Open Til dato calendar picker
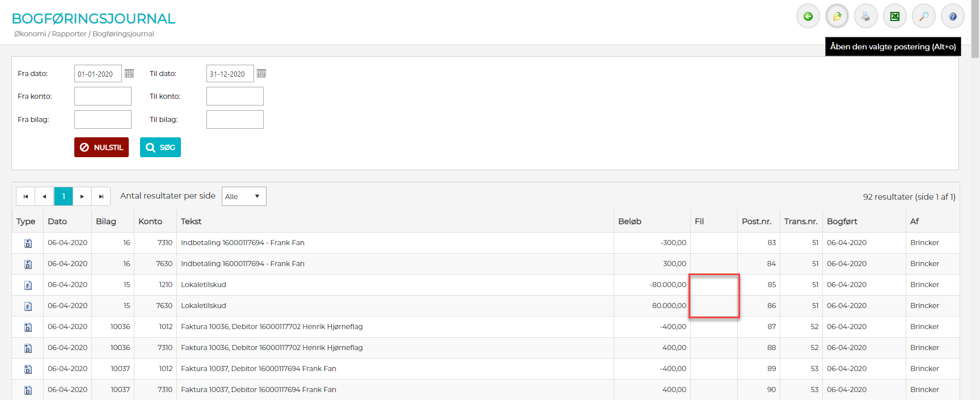980x400 pixels. [x=261, y=74]
